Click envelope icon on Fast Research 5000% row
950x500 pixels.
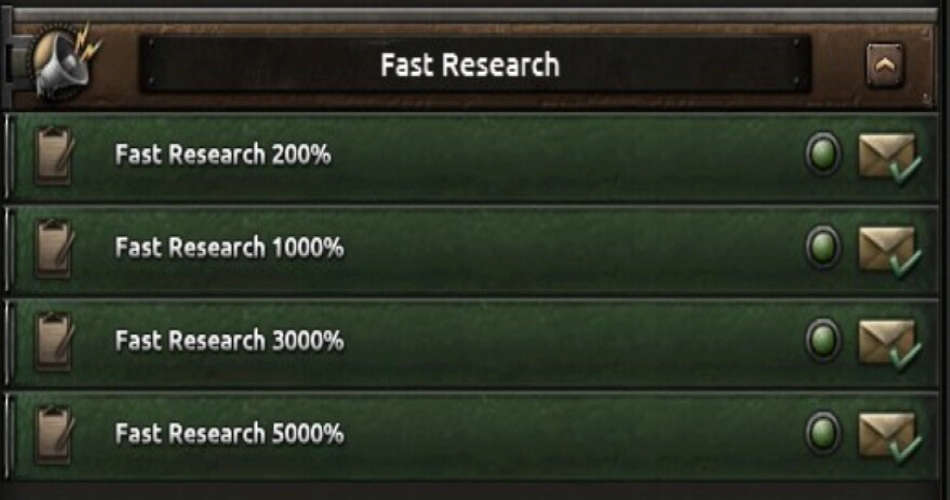(887, 435)
